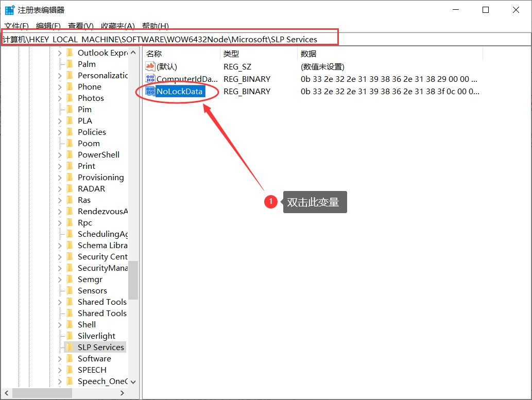Select the Provisioning tree item label
The image size is (532, 400).
coord(101,178)
